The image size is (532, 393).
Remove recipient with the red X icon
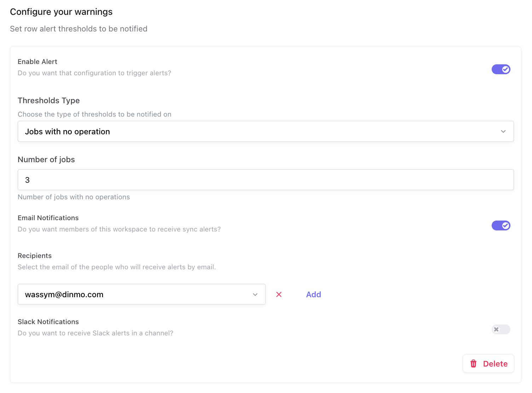[x=279, y=294]
